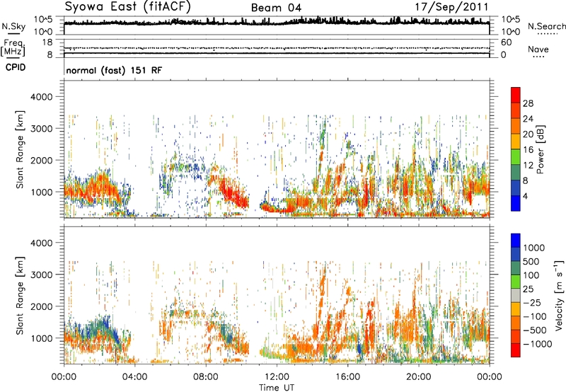Click the blue top of Velocity colorbar
Image resolution: width=566 pixels, height=392 pixels.
pyautogui.click(x=516, y=241)
